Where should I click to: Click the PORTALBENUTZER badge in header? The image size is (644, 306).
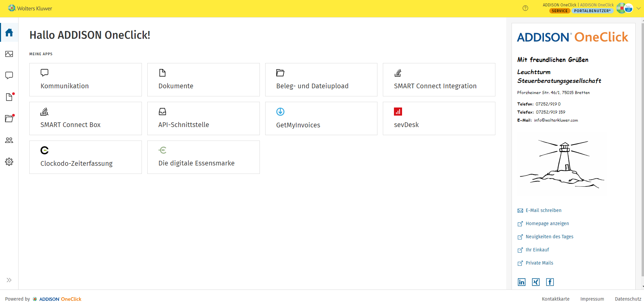click(592, 11)
